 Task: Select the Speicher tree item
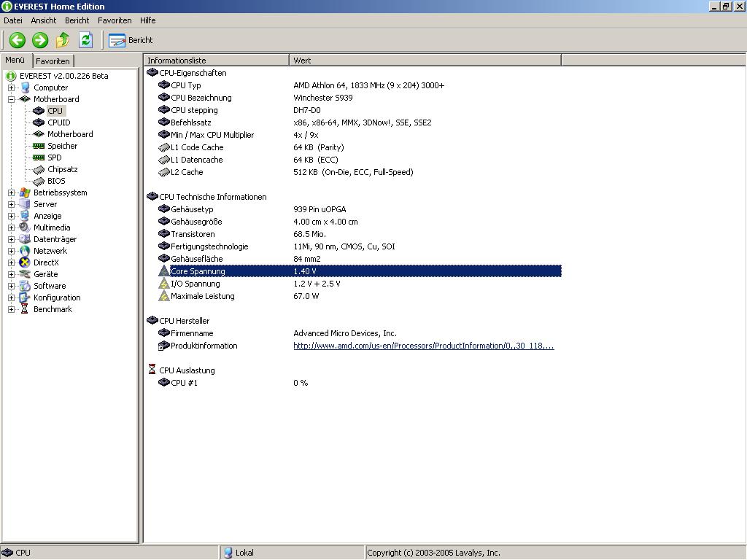[x=63, y=146]
